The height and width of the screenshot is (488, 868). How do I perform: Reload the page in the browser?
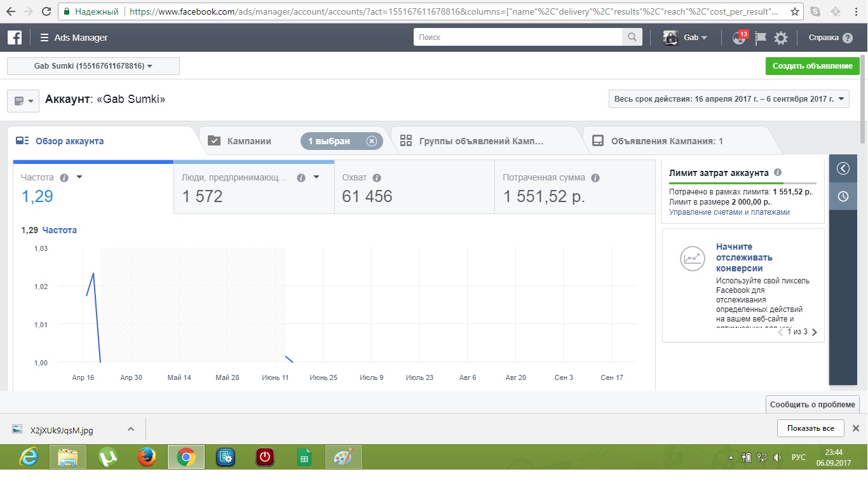[46, 11]
